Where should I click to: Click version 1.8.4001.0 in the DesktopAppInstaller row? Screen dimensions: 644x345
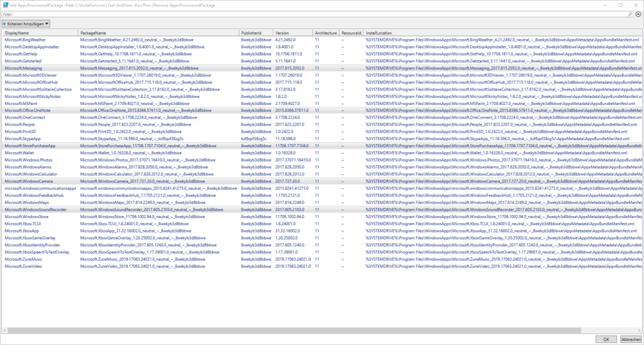coord(284,47)
